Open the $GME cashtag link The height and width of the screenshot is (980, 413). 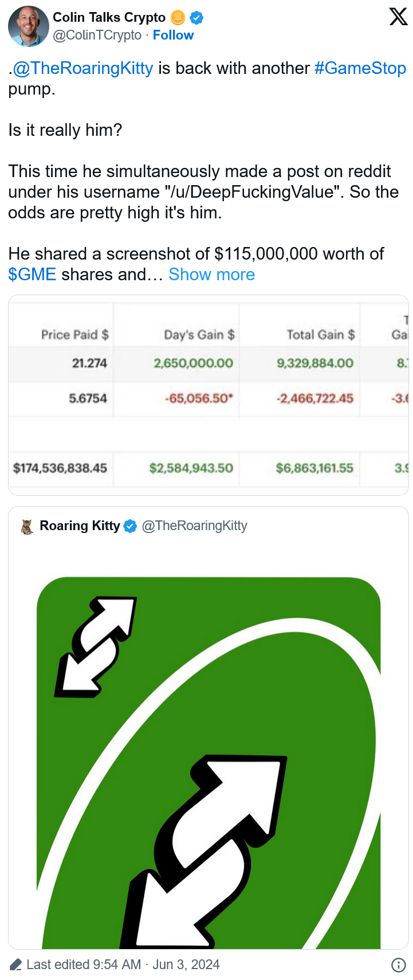pos(32,275)
